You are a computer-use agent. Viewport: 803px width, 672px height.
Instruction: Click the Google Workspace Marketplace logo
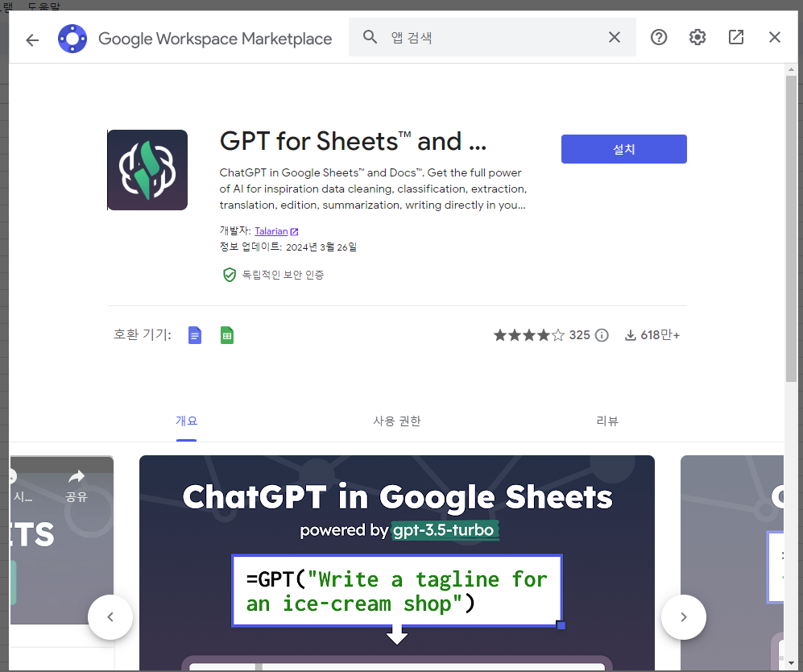[72, 39]
